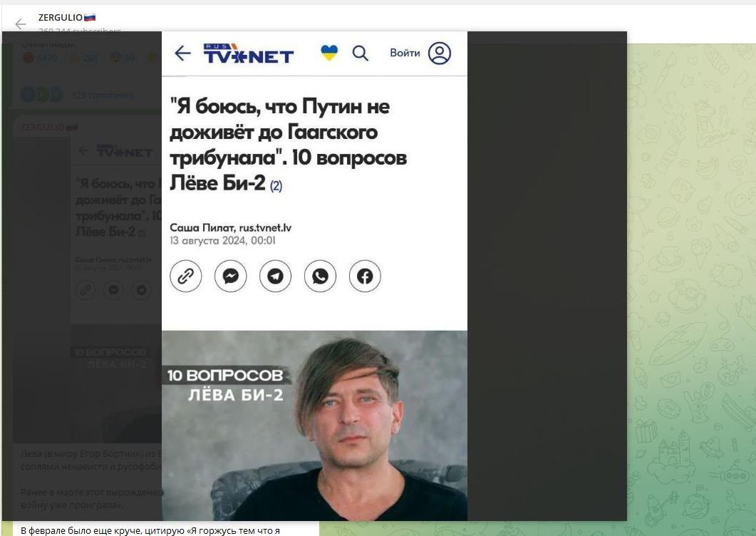Share the article via the Messenger icon

click(x=230, y=276)
